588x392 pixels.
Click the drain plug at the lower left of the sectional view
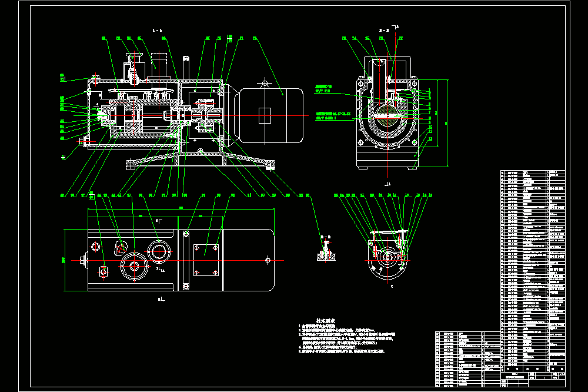click(x=83, y=141)
